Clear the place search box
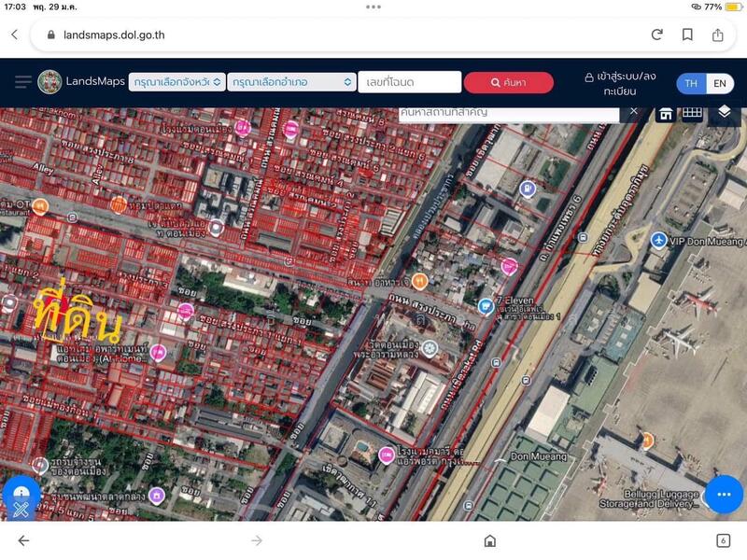 634,111
